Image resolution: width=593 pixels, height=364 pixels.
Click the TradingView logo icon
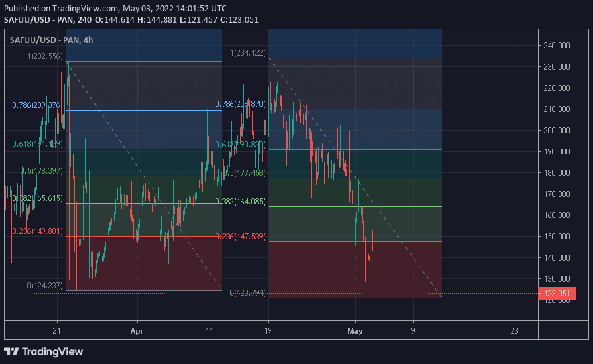[12, 351]
